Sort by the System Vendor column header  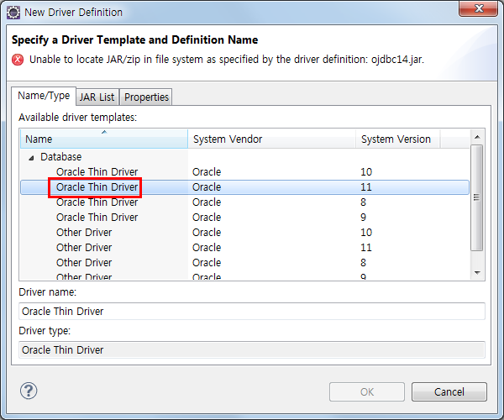pyautogui.click(x=272, y=139)
